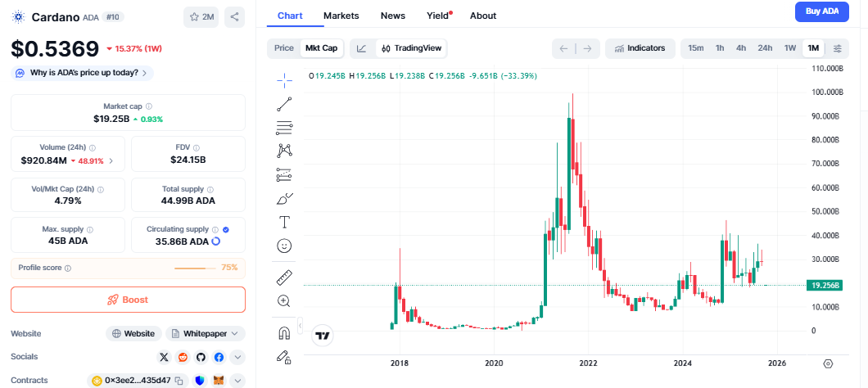
Task: Click the redo right arrow
Action: point(588,49)
